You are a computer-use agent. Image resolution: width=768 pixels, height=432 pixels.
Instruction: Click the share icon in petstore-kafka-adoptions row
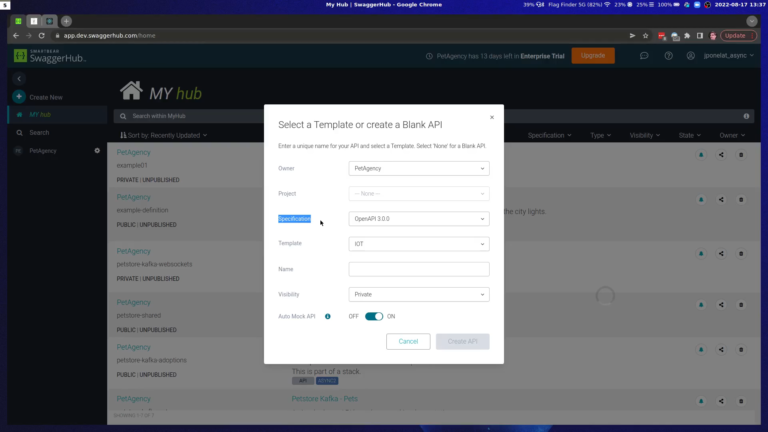(721, 350)
